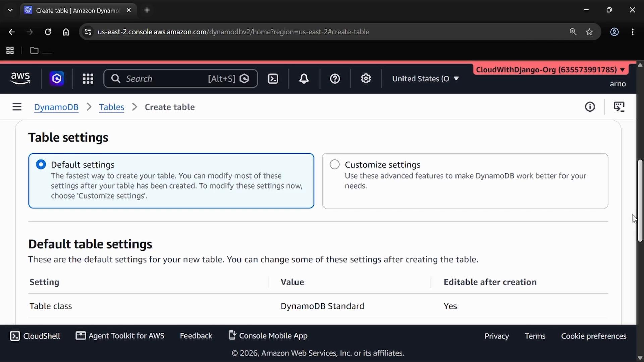Open the Amazon Q purple hexagon icon
Viewport: 644px width, 362px height.
(x=57, y=79)
